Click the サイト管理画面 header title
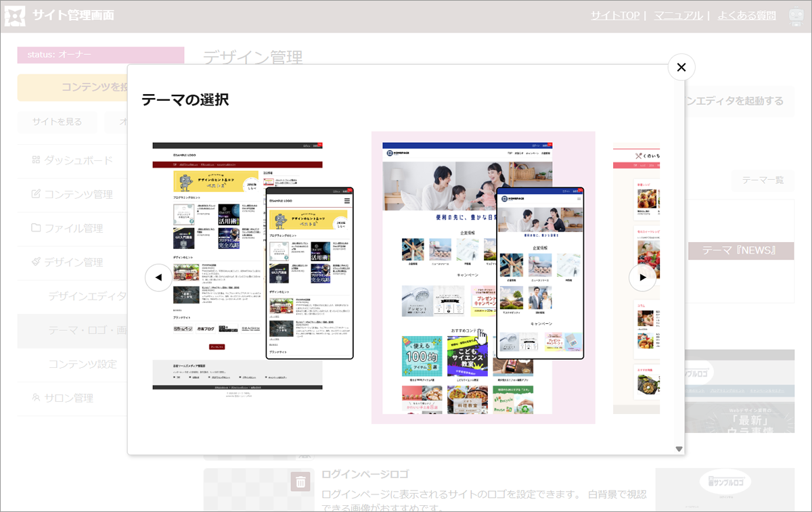 74,16
